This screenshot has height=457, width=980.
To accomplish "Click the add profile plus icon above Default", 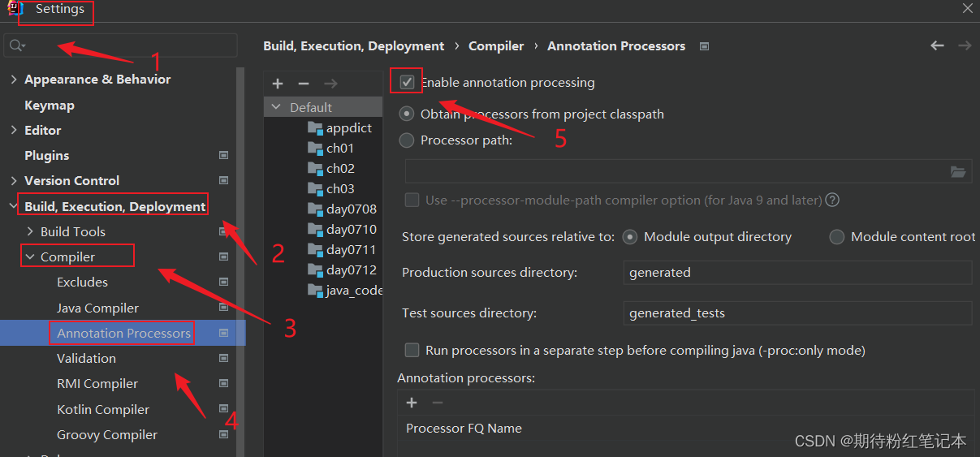I will point(278,84).
